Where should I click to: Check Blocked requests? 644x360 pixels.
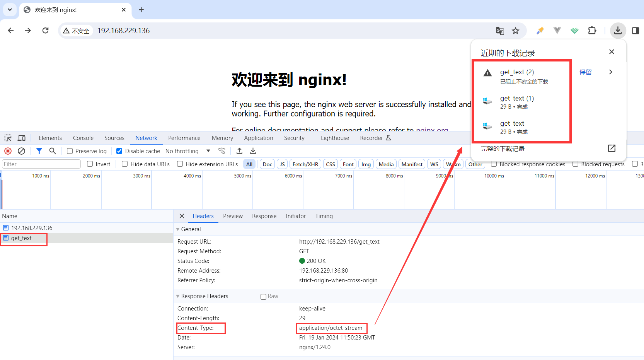tap(575, 164)
